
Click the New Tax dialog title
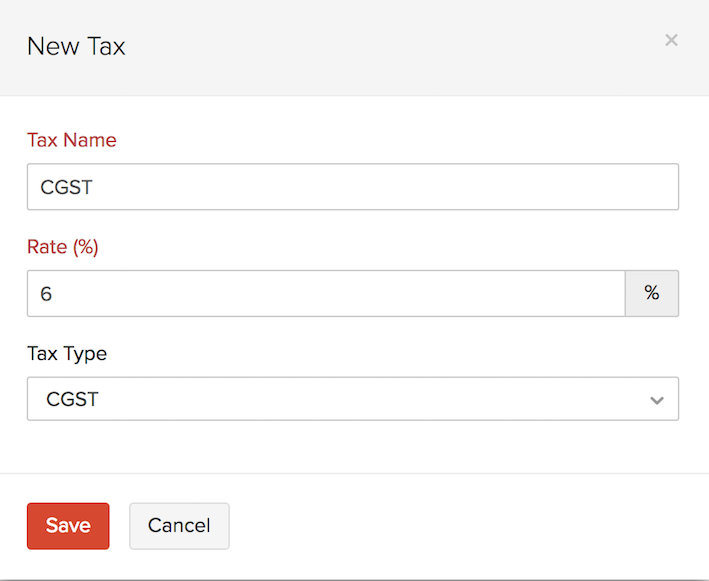click(76, 46)
